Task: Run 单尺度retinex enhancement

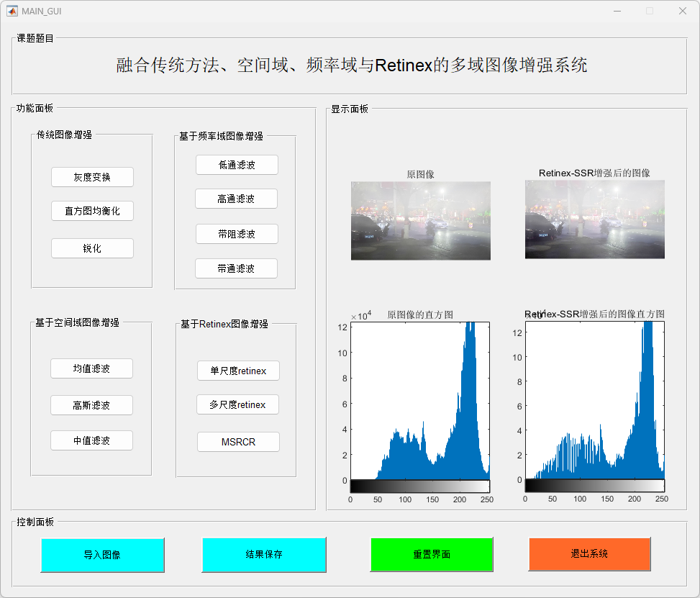Action: (x=238, y=371)
